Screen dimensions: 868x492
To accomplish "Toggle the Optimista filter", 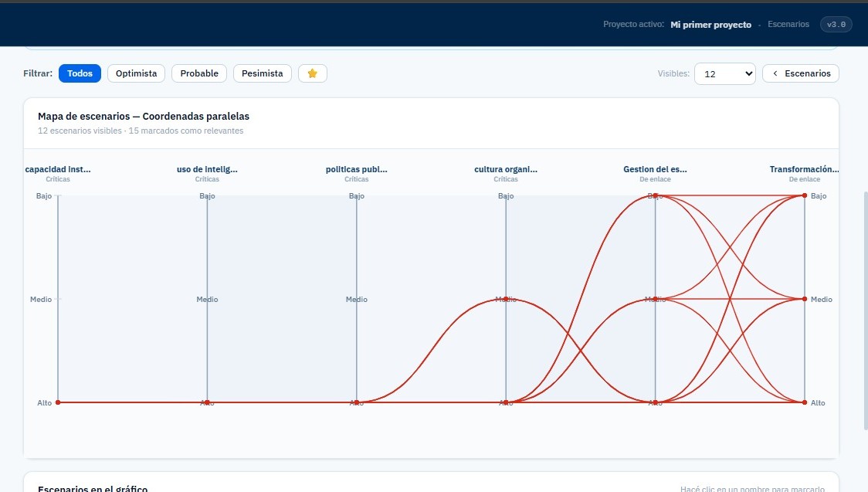I will pos(136,73).
